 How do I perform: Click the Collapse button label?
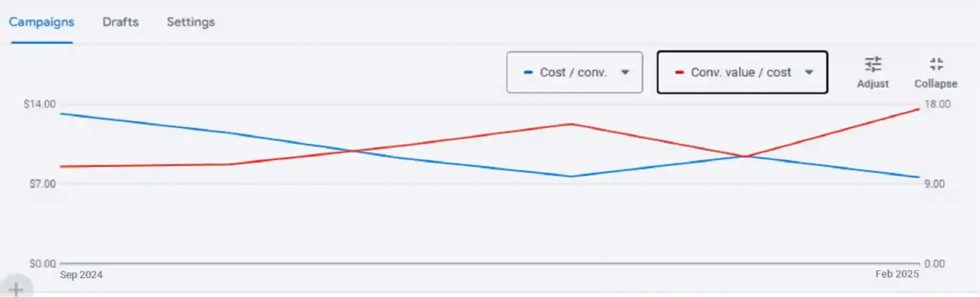point(936,83)
